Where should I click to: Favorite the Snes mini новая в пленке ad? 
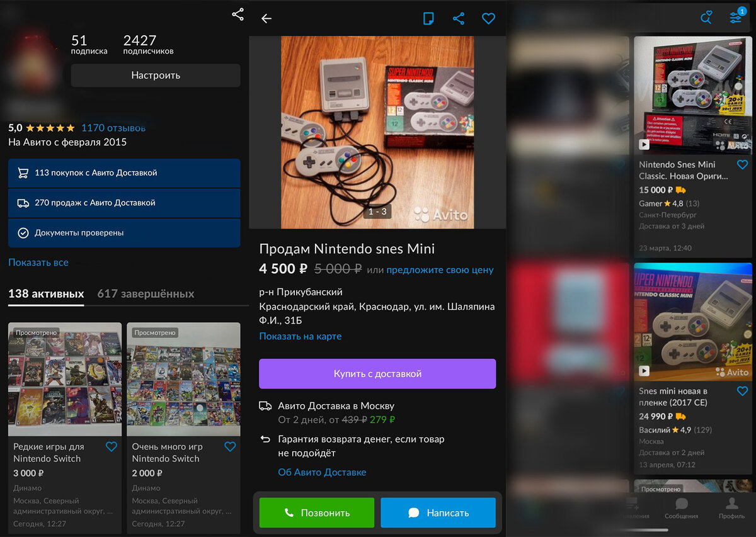[742, 392]
